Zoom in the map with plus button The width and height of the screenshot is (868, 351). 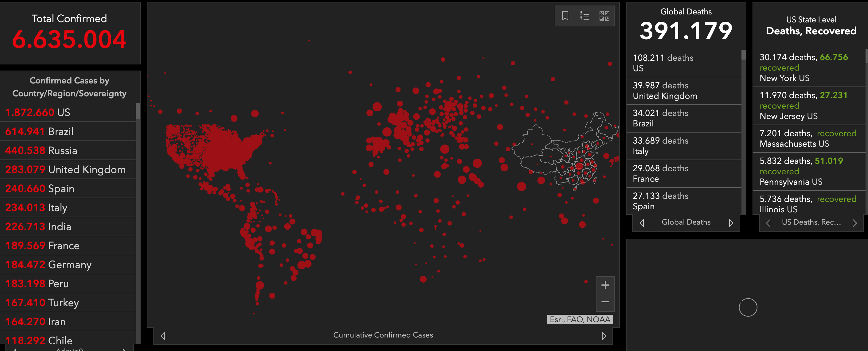point(605,285)
